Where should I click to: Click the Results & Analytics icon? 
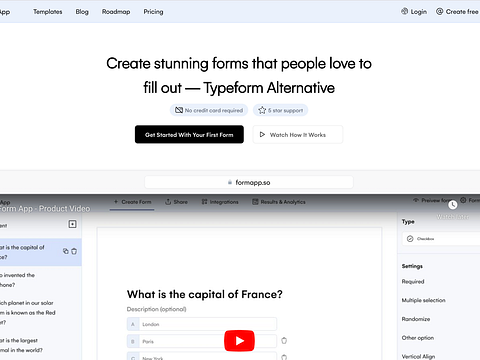[255, 202]
